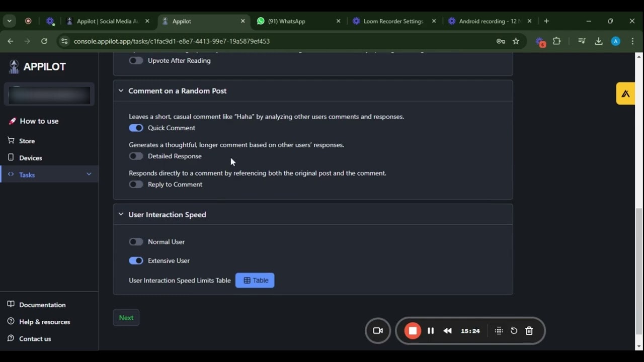The image size is (644, 362).
Task: Open the pinned gear tab
Action: [x=50, y=21]
